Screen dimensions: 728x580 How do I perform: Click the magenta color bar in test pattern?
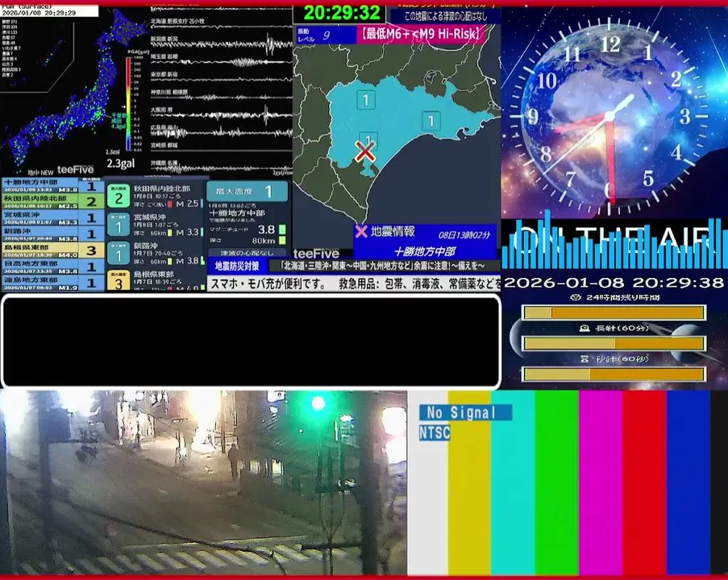tap(601, 483)
